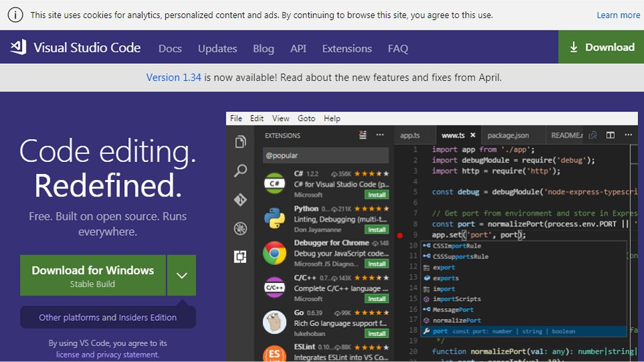Click the breakpoint red dot on line 9
Viewport: 644px width, 362px height.
pos(400,235)
